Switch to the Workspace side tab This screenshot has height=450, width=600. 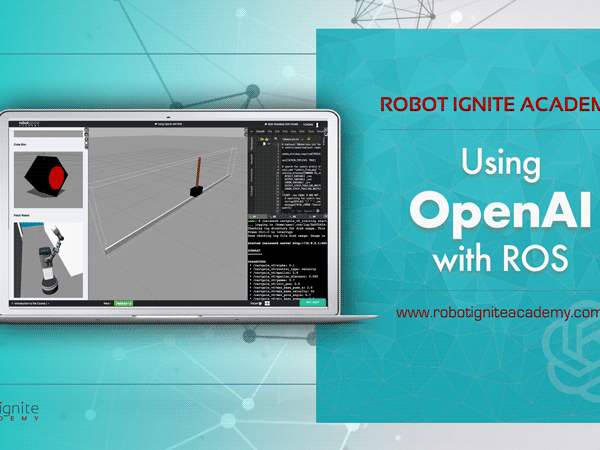click(x=252, y=143)
